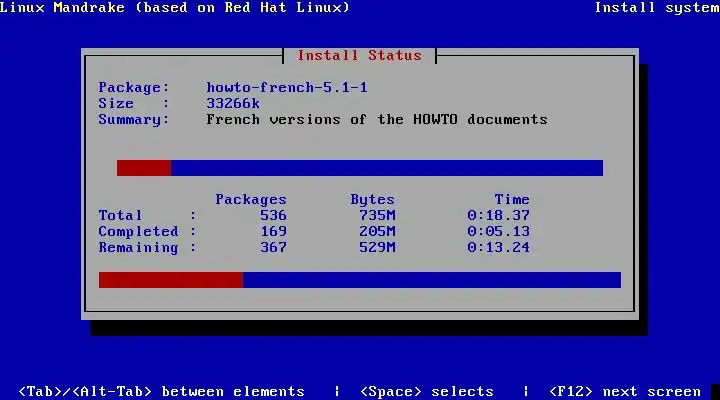The height and width of the screenshot is (400, 720).
Task: Click the summary text French versions of the HOWTO documents
Action: (x=377, y=119)
